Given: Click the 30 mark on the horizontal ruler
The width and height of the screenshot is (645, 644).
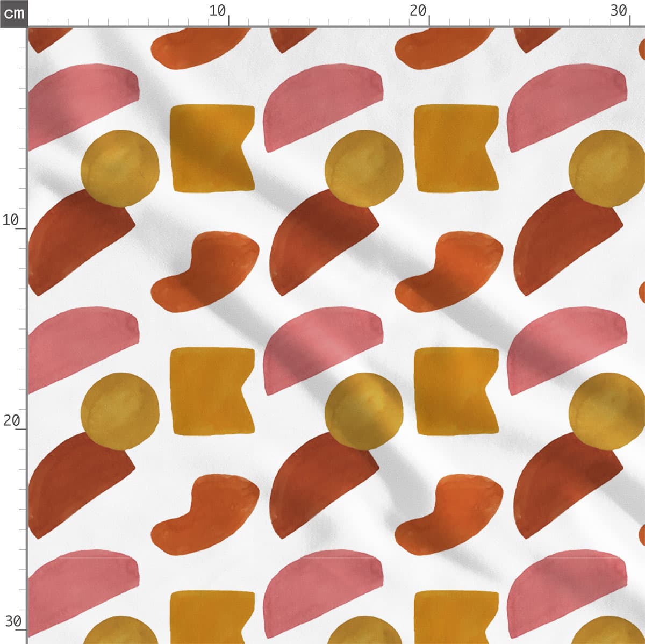Looking at the screenshot, I should coord(619,11).
